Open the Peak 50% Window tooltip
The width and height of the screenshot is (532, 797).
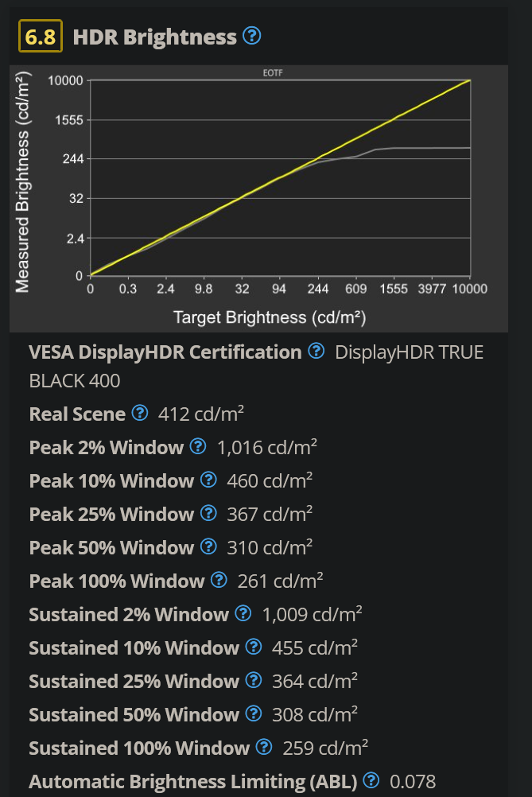[208, 548]
